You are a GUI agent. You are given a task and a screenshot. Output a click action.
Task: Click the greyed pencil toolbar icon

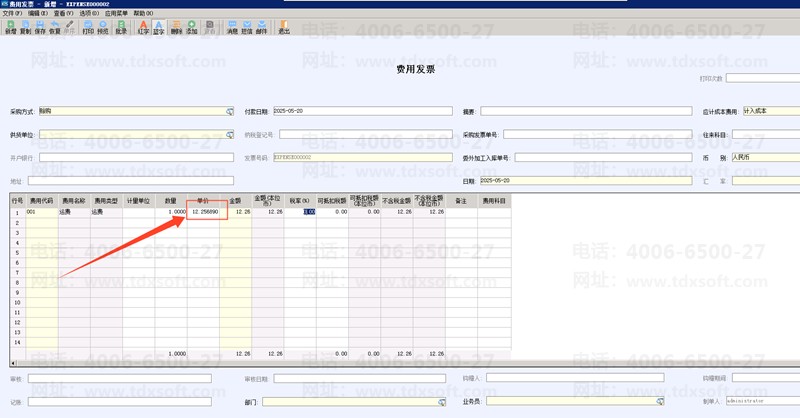click(69, 28)
